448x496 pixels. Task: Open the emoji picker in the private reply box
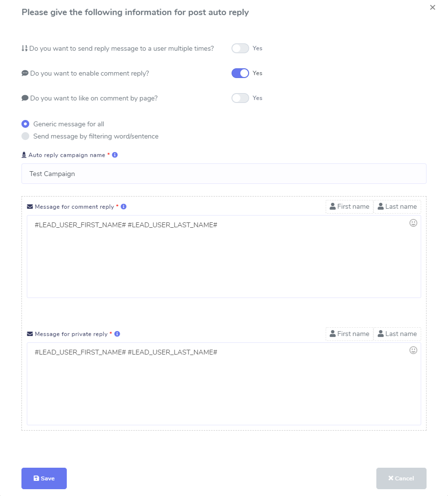[413, 350]
